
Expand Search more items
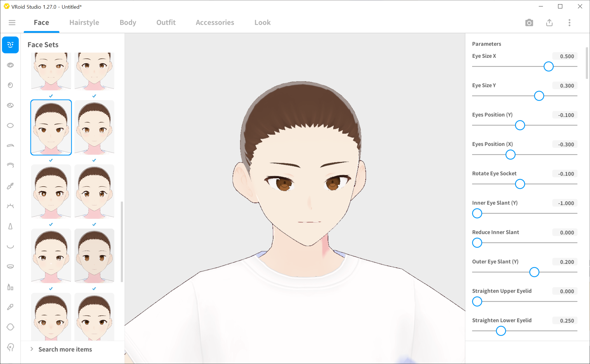pyautogui.click(x=32, y=349)
